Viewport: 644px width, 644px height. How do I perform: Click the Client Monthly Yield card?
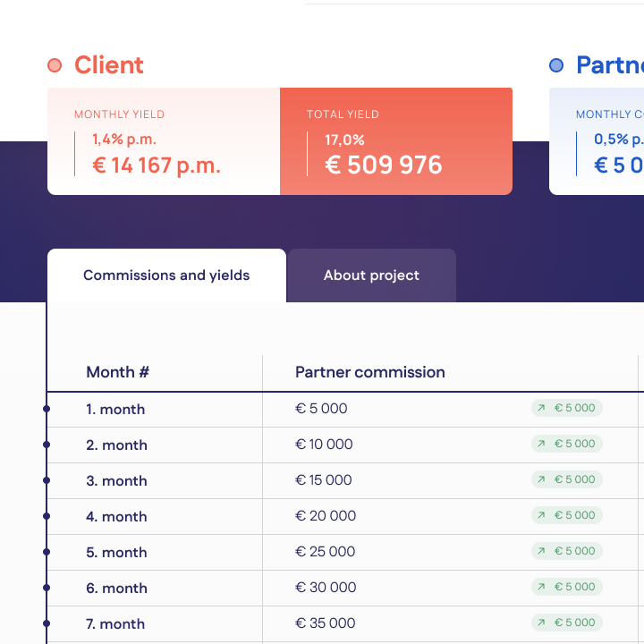[x=164, y=141]
